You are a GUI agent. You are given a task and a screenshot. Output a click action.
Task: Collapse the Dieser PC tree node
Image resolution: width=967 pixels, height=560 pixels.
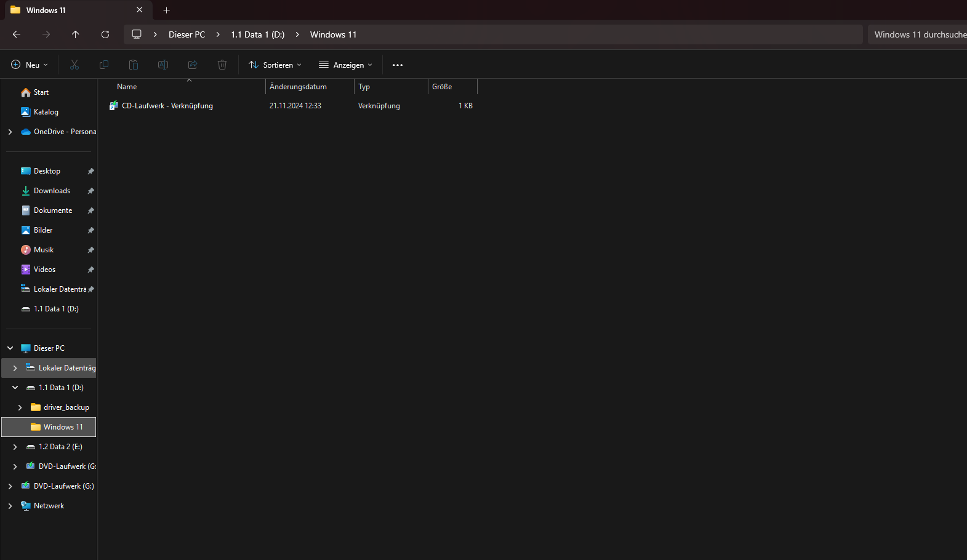coord(10,348)
